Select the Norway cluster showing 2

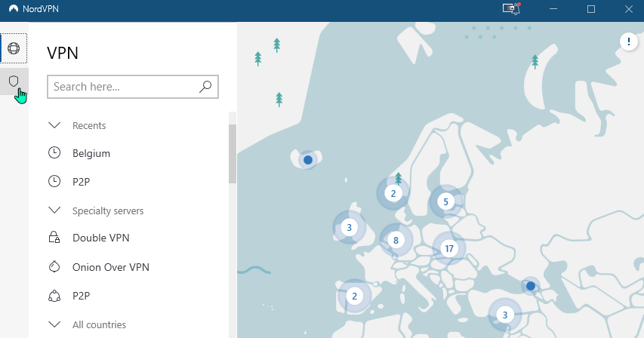coord(393,194)
